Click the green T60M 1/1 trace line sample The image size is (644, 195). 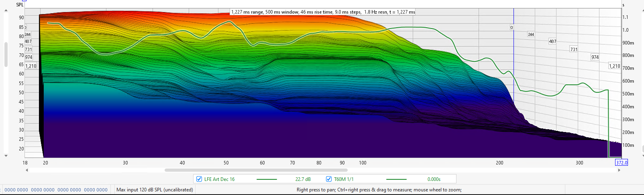pos(396,179)
